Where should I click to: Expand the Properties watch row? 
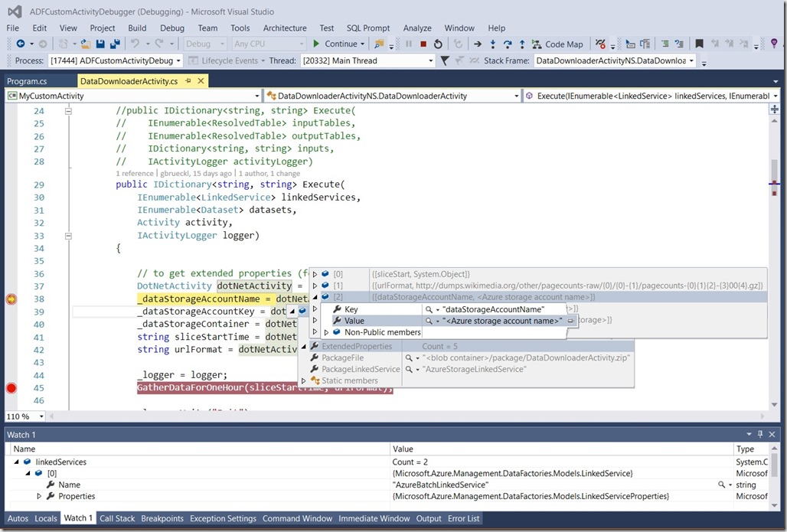pos(39,496)
